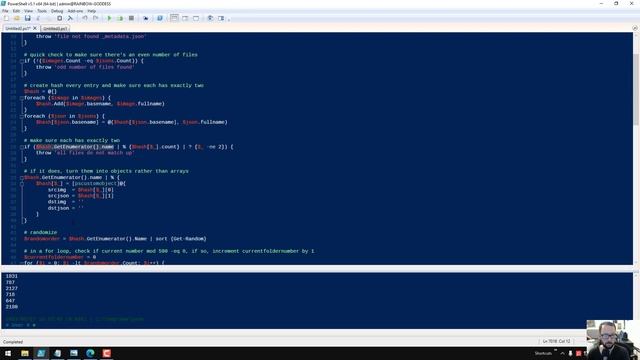Click the '# make sure each has exactly two' comment
The width and height of the screenshot is (640, 360).
72,140
